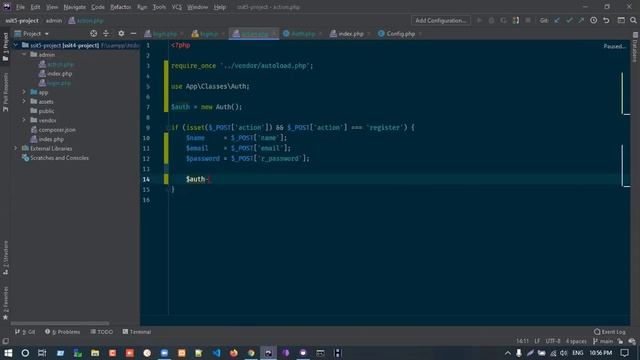The image size is (640, 360).
Task: Click Git update project arrow icon
Action: [x=557, y=20]
